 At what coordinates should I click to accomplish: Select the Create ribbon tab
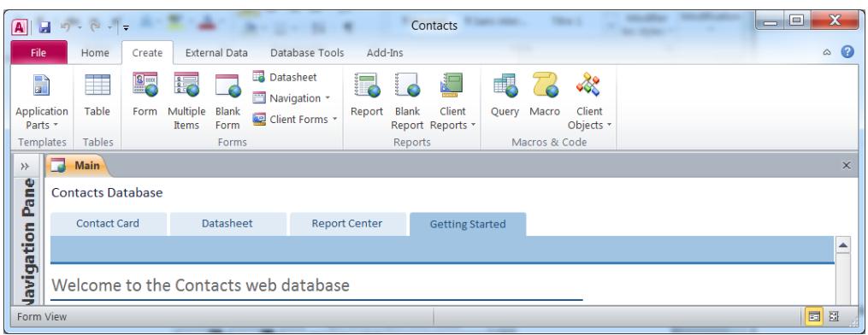(x=147, y=53)
